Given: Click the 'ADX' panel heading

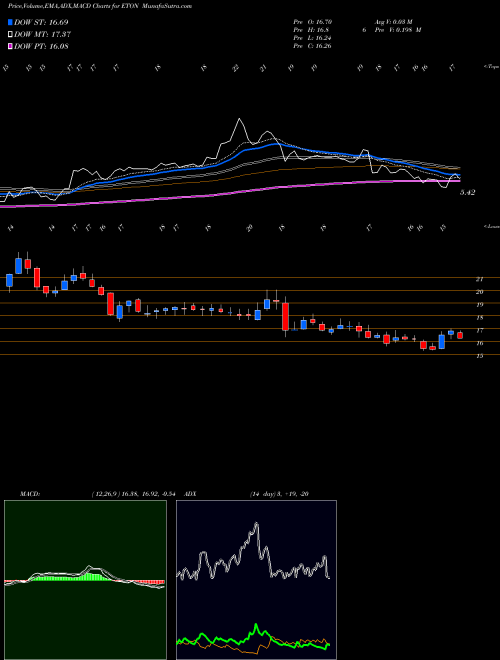Looking at the screenshot, I should [x=191, y=494].
